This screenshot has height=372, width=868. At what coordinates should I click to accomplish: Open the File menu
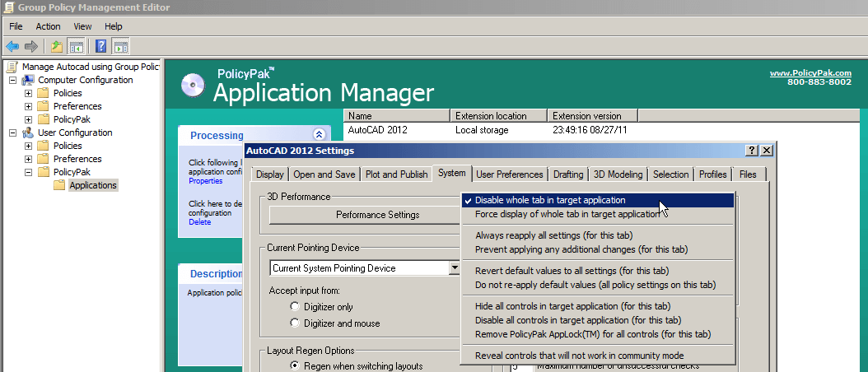tap(16, 26)
